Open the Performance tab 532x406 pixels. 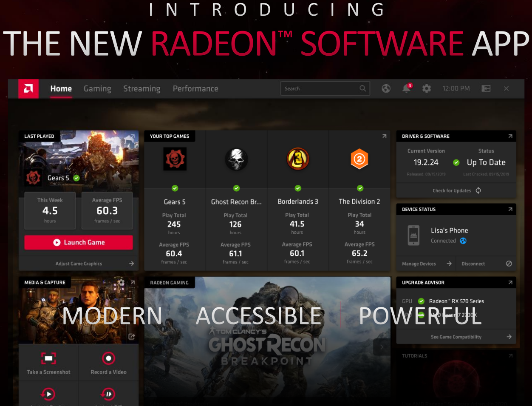pyautogui.click(x=195, y=88)
